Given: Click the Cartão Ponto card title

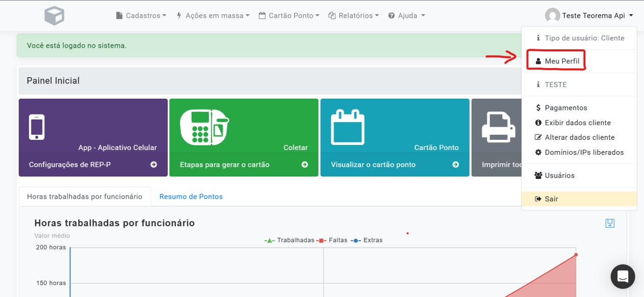Looking at the screenshot, I should click(x=437, y=147).
